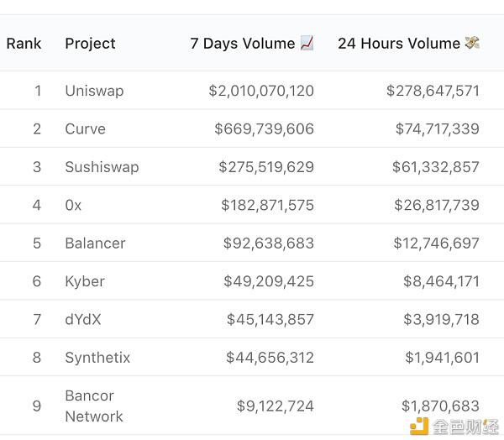
Task: Sort by the Rank column header
Action: [x=24, y=44]
